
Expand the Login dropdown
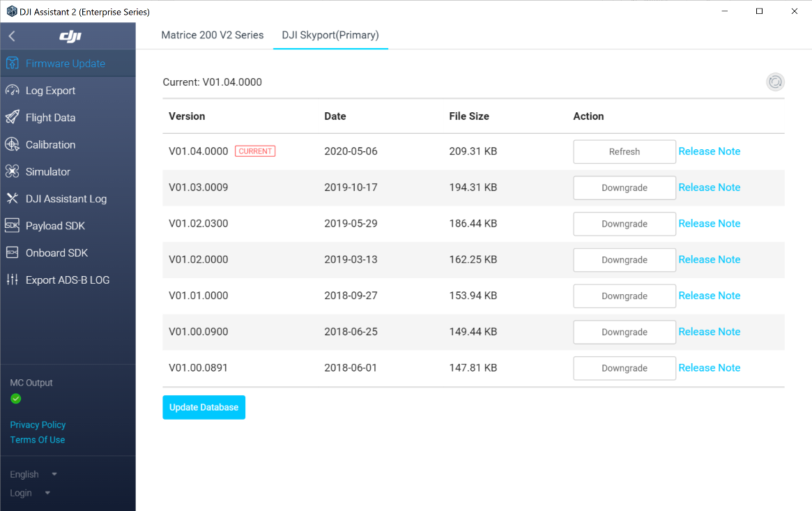click(30, 493)
